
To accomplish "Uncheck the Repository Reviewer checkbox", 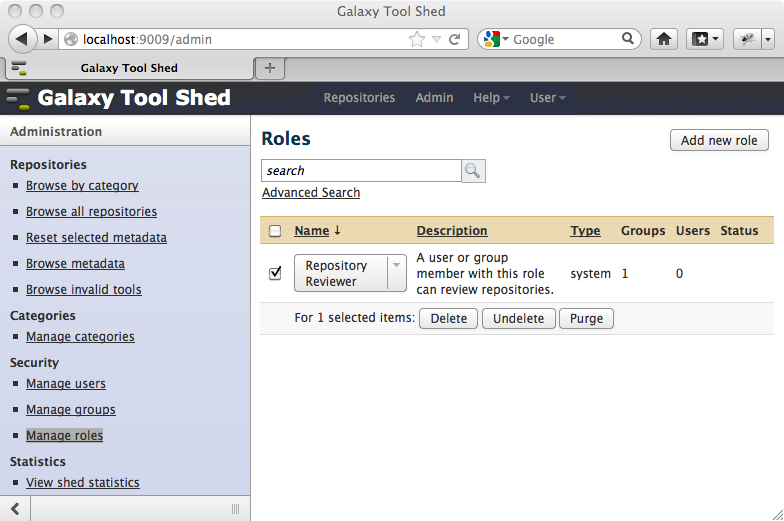I will click(x=275, y=273).
